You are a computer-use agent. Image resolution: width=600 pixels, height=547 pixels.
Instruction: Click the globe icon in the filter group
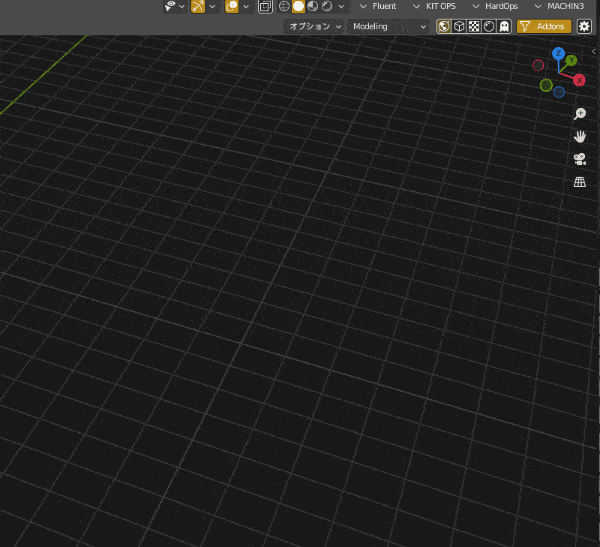click(444, 26)
